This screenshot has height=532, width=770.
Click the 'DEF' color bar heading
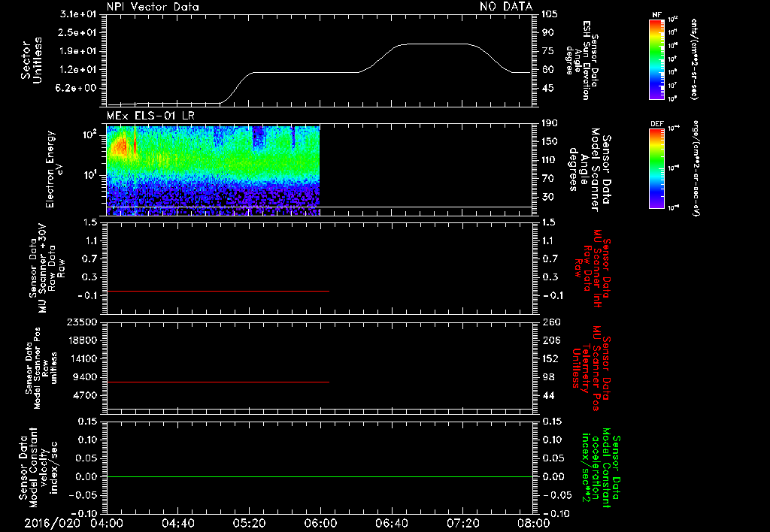point(656,124)
